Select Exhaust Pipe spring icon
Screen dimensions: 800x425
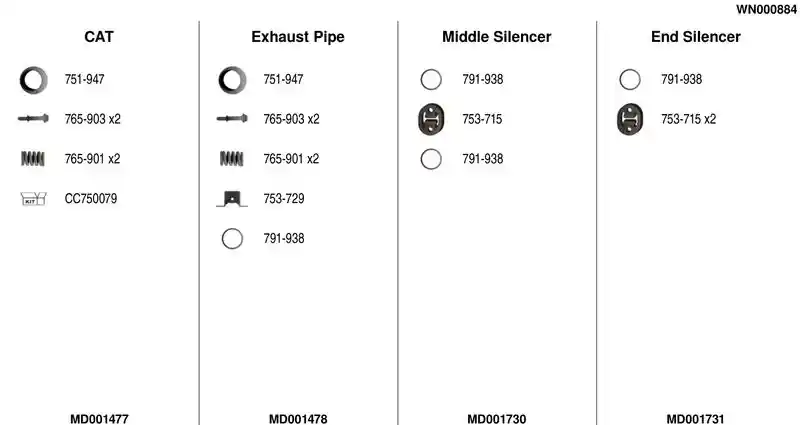(232, 159)
